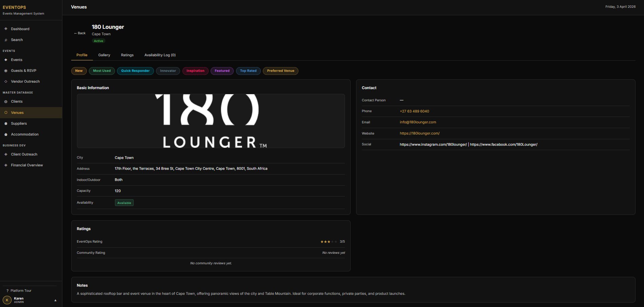Screen dimensions: 644x307
Task: Click the Dashboard sidebar icon
Action: tap(6, 29)
